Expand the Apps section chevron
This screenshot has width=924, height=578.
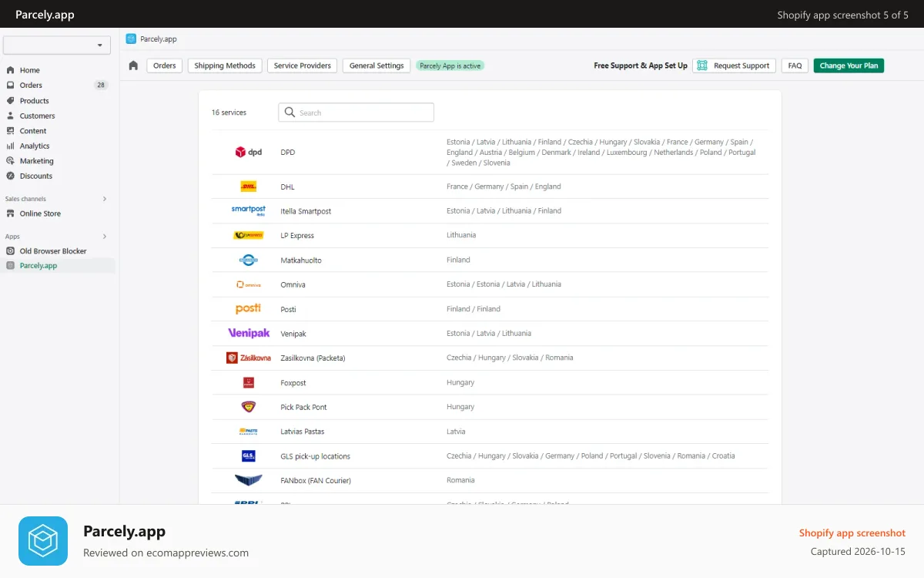tap(105, 237)
